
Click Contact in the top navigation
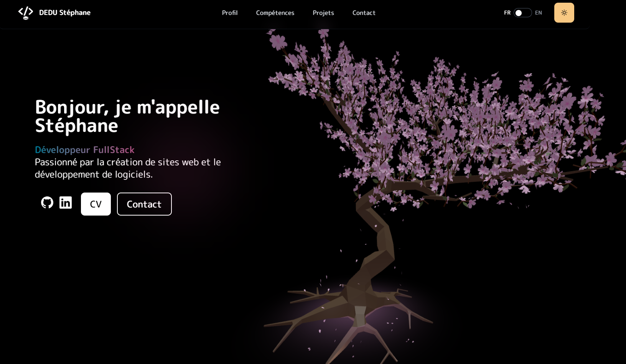tap(364, 13)
